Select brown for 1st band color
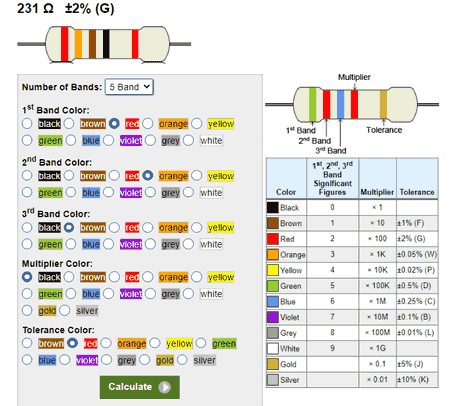 pyautogui.click(x=69, y=124)
